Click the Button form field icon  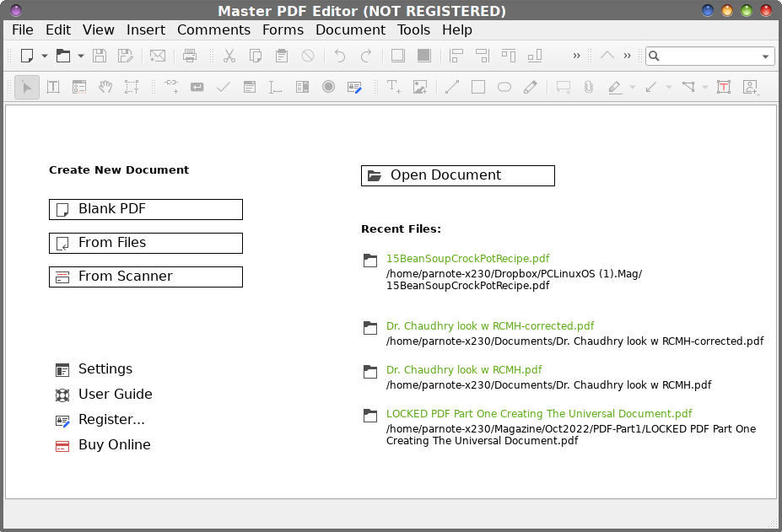197,87
